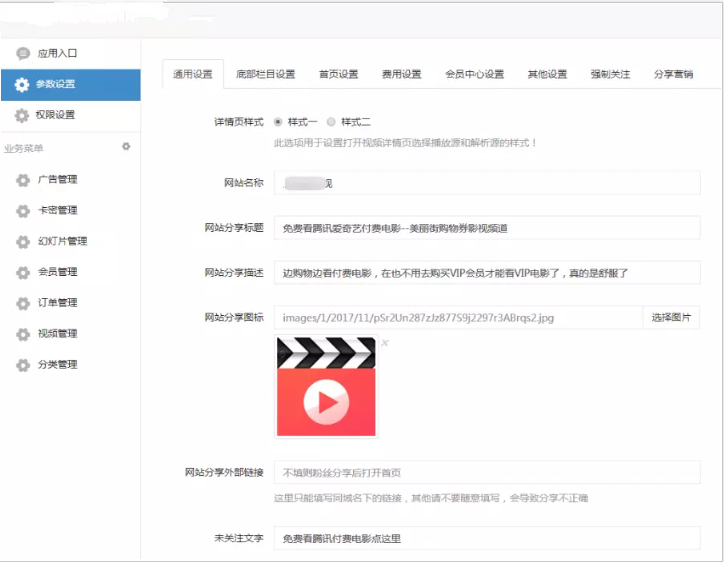Click the 业务菜单 section header text
The height and width of the screenshot is (562, 724).
(x=24, y=149)
